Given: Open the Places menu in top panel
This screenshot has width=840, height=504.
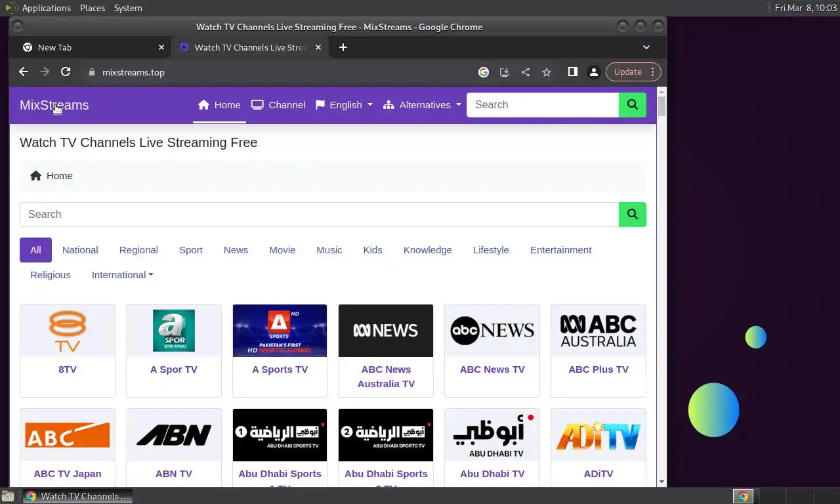Looking at the screenshot, I should 93,8.
